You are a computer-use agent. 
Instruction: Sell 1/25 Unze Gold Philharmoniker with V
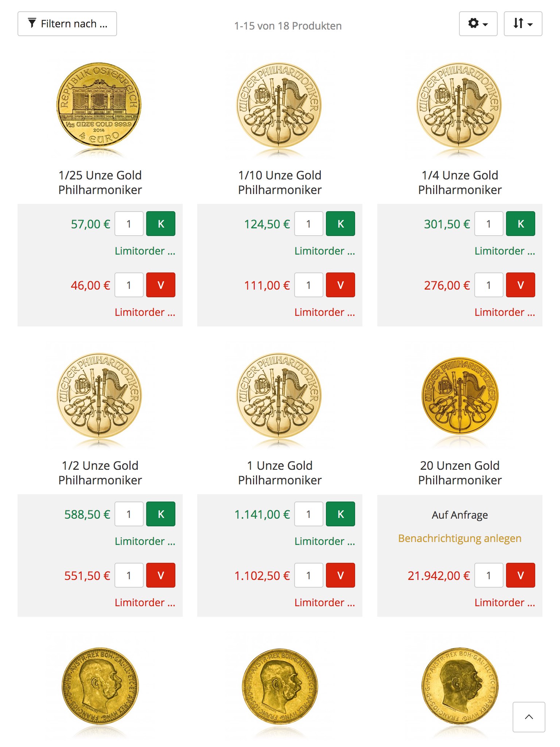[161, 285]
